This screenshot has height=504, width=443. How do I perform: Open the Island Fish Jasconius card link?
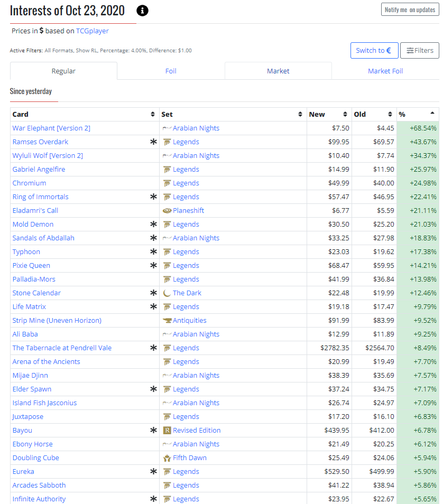45,403
